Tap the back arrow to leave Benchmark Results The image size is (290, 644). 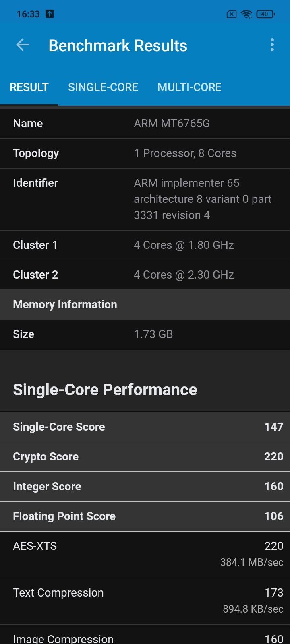point(23,45)
